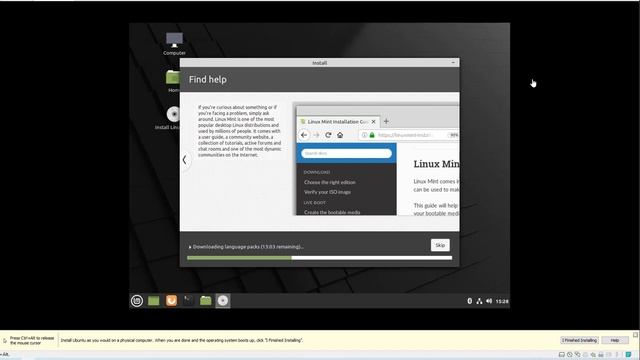This screenshot has width=640, height=360.
Task: Click the hard disk VM status icon
Action: (x=562, y=355)
